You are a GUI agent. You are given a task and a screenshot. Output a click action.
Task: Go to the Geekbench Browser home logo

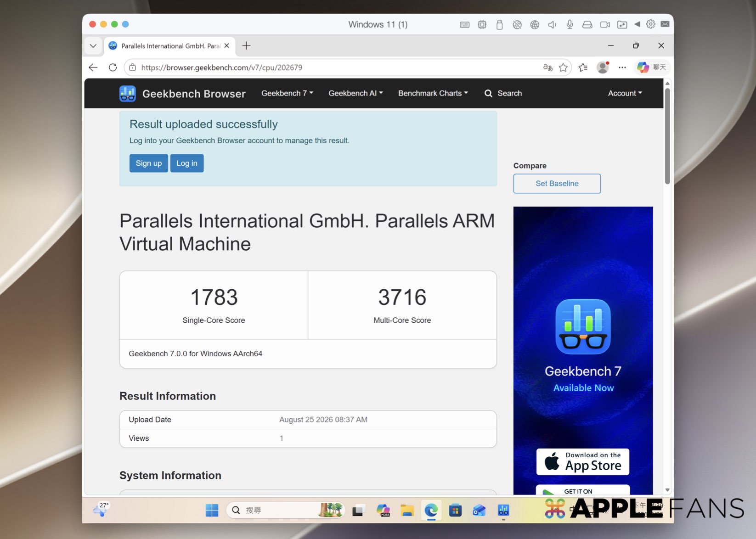(x=182, y=94)
